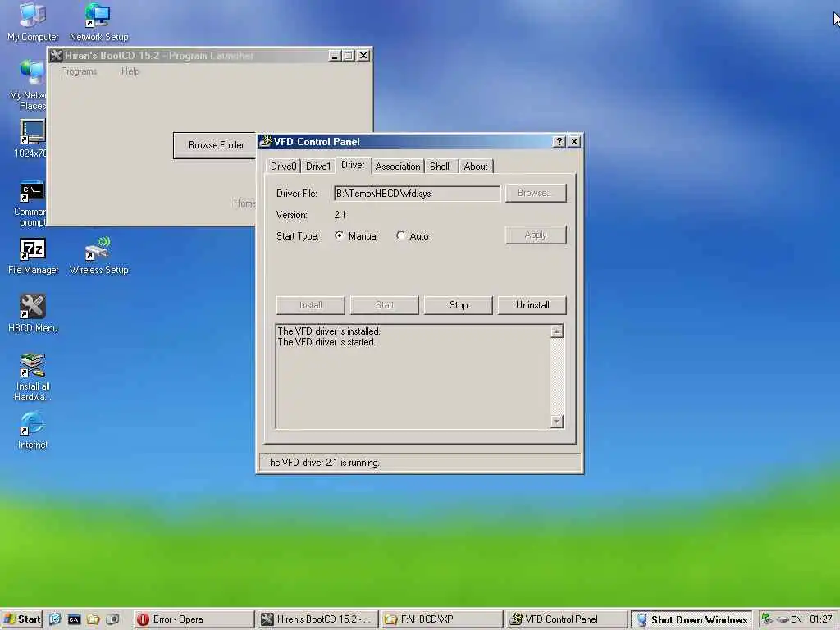Launch Install all Hardware shortcut
Image resolution: width=840 pixels, height=630 pixels.
coord(33,377)
